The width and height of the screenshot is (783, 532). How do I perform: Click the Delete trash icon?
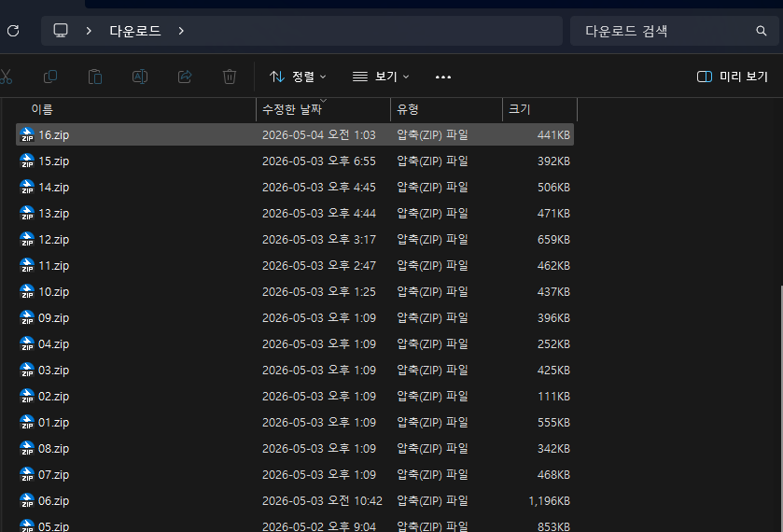230,77
